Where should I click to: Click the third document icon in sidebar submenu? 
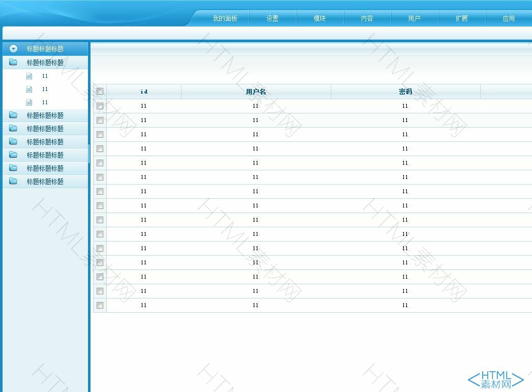point(29,102)
